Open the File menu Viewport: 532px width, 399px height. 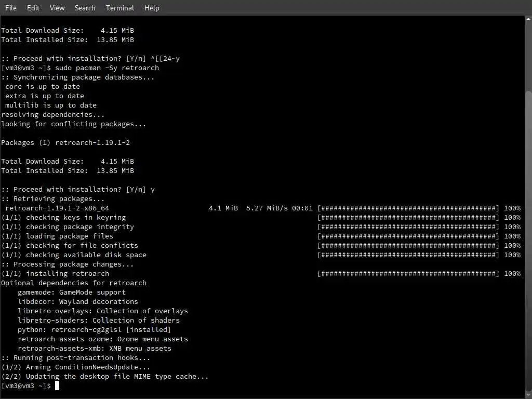pos(11,8)
